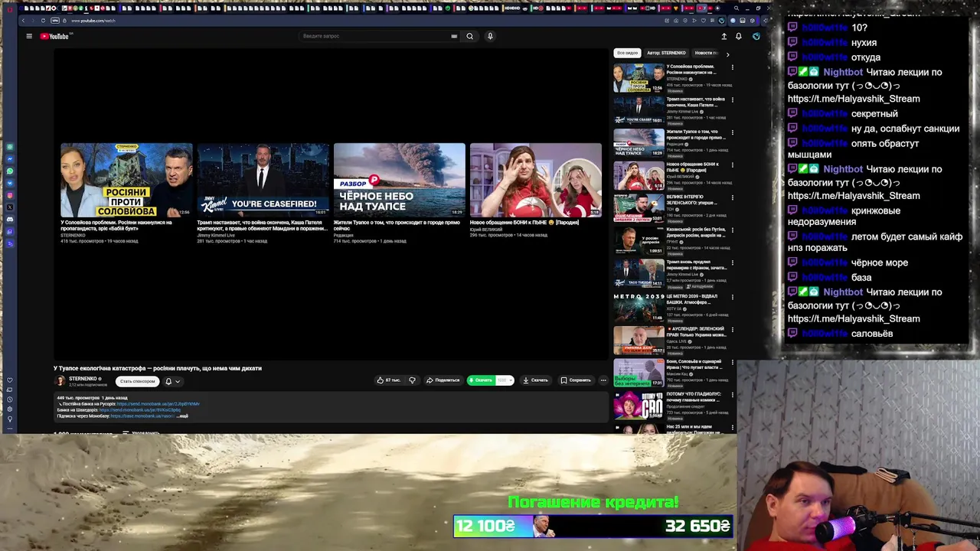Open sidebar 'Metro 2039' video thumbnail
Image resolution: width=980 pixels, height=551 pixels.
click(639, 307)
